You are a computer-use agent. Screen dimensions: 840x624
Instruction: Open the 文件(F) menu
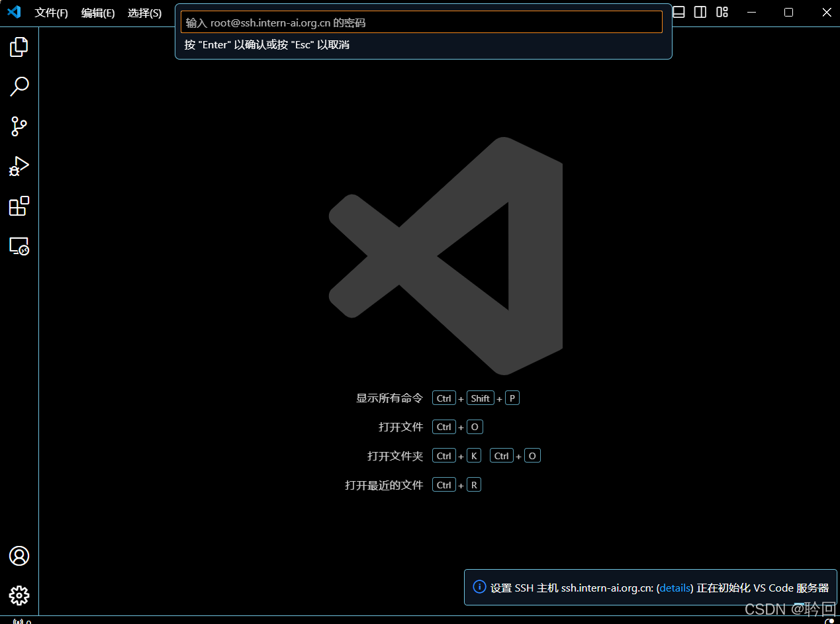pyautogui.click(x=52, y=13)
